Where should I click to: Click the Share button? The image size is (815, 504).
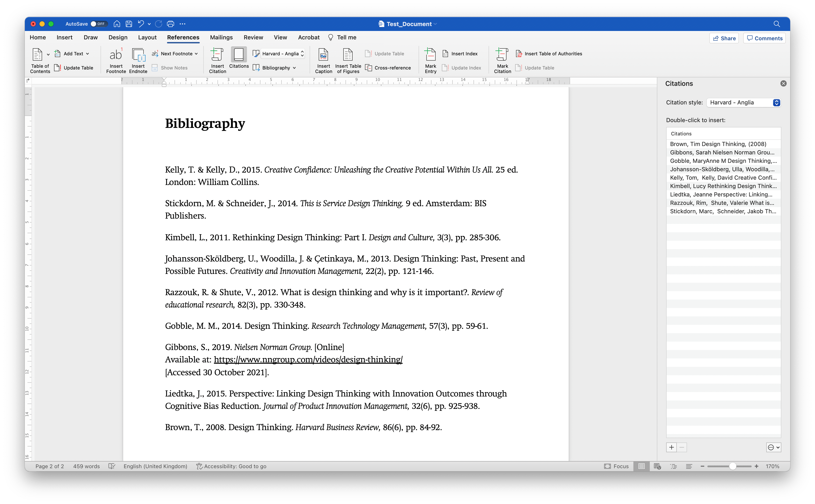click(724, 38)
